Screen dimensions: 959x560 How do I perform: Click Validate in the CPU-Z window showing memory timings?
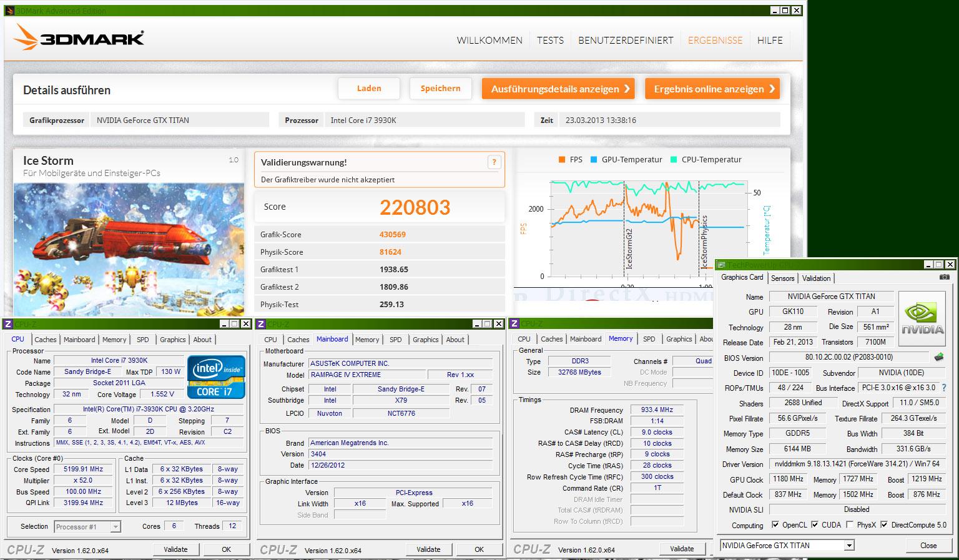pyautogui.click(x=682, y=549)
